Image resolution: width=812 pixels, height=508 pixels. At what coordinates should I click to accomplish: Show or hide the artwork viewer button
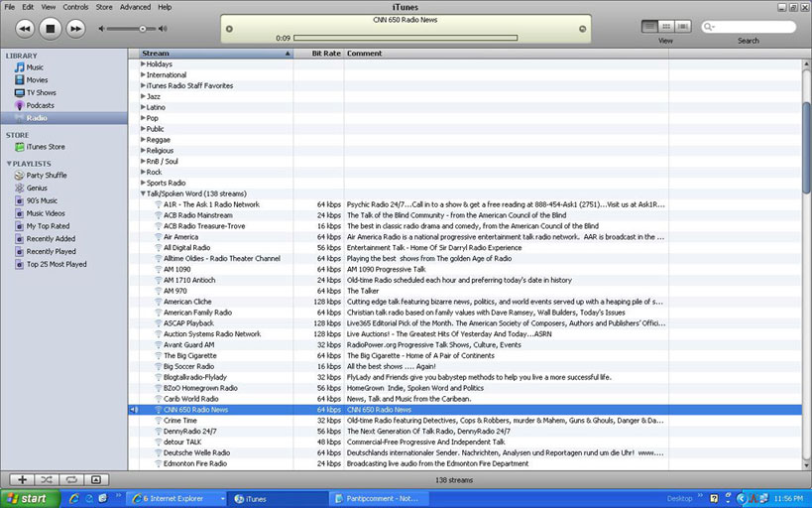tap(96, 480)
